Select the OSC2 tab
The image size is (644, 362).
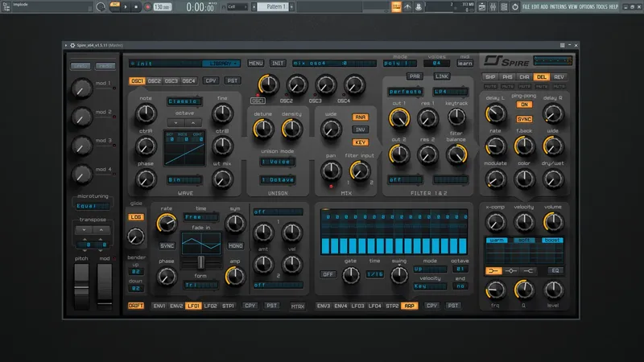tap(155, 81)
